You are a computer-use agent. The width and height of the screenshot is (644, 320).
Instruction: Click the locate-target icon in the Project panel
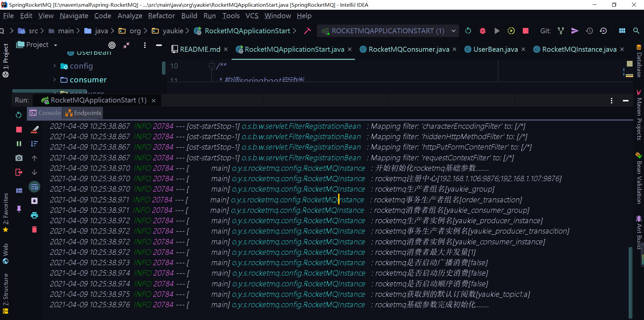point(112,45)
